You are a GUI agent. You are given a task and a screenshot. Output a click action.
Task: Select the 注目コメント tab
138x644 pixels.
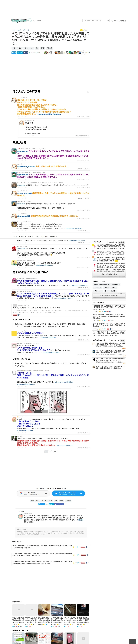[x=114, y=340]
